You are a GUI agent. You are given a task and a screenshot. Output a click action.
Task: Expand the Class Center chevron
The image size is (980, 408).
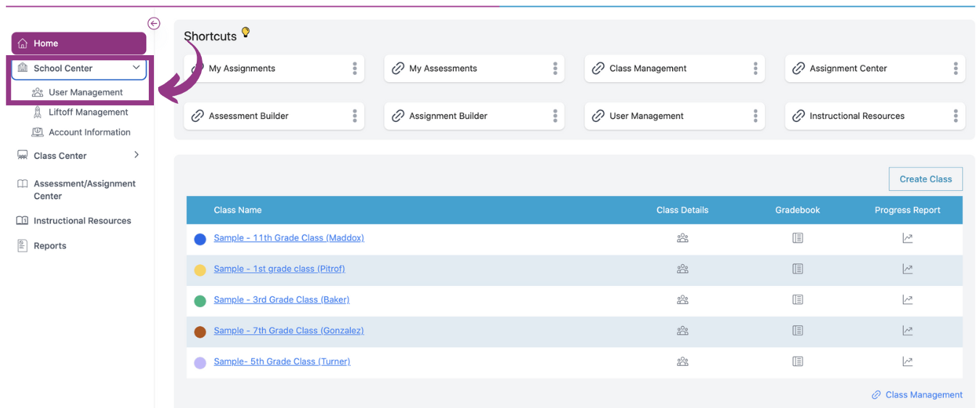(x=136, y=155)
